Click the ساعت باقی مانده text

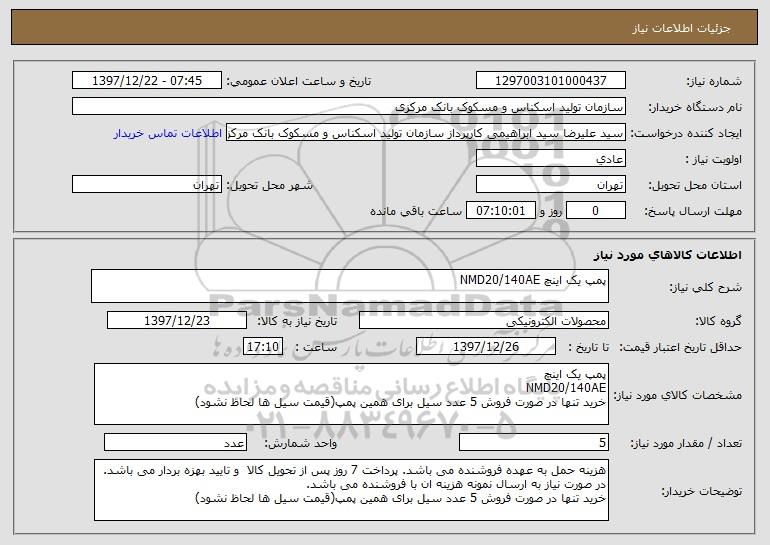415,212
